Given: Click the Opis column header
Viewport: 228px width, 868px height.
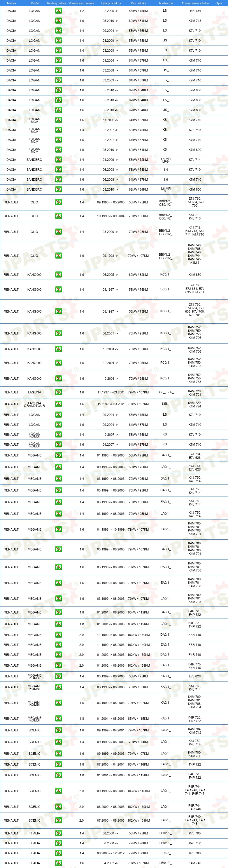Looking at the screenshot, I should tap(219, 3).
